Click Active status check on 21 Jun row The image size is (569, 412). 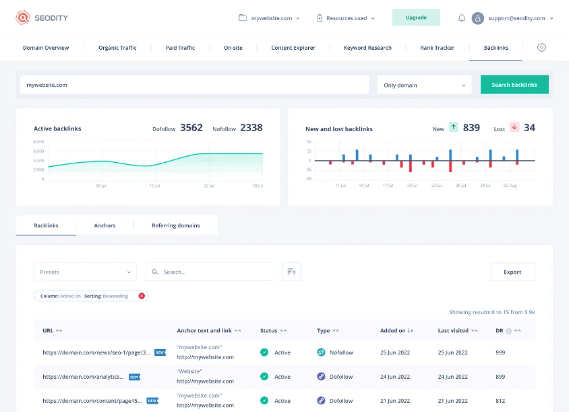[264, 400]
